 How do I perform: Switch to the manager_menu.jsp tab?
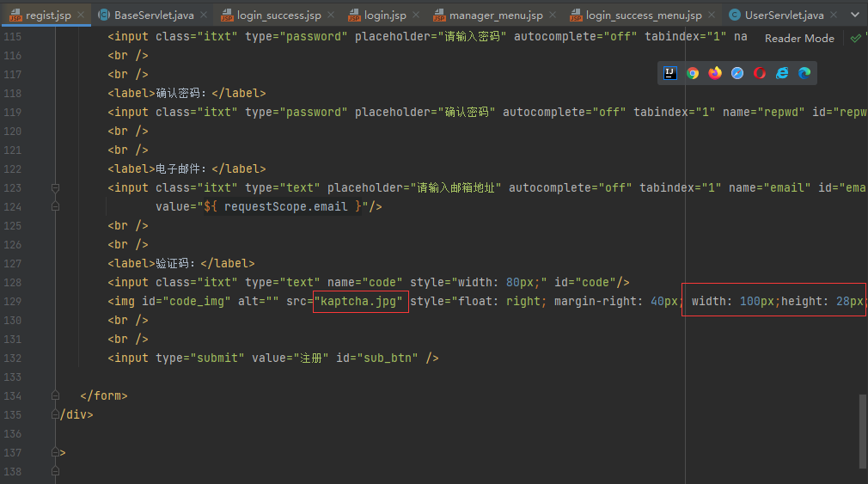coord(496,15)
